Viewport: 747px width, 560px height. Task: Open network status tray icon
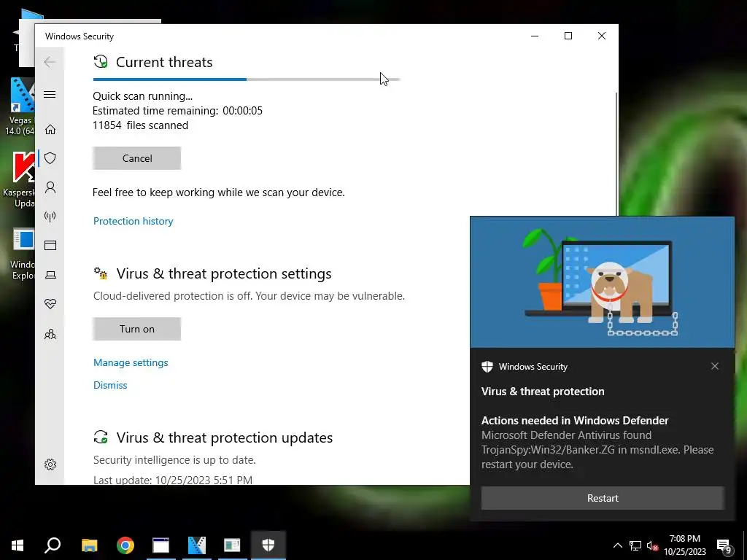point(635,545)
